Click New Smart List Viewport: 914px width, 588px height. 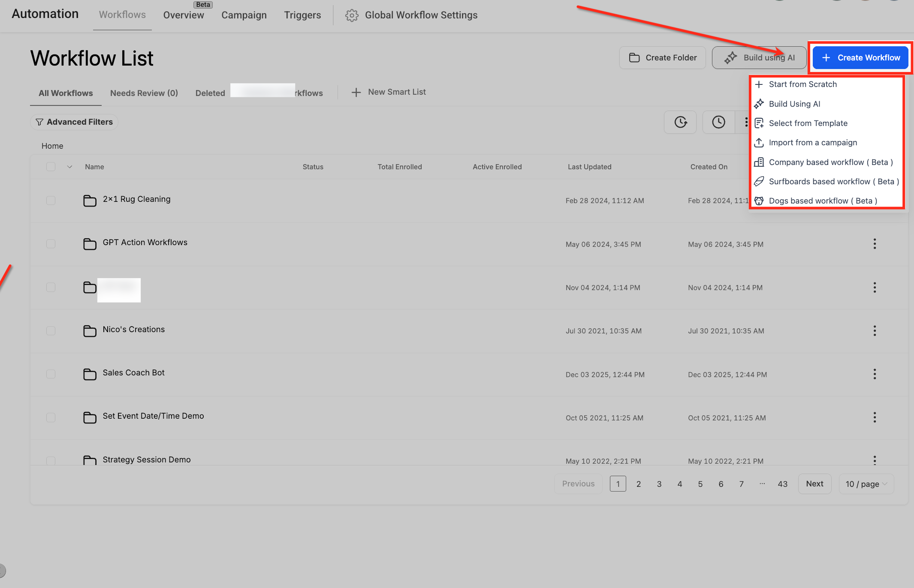click(389, 92)
